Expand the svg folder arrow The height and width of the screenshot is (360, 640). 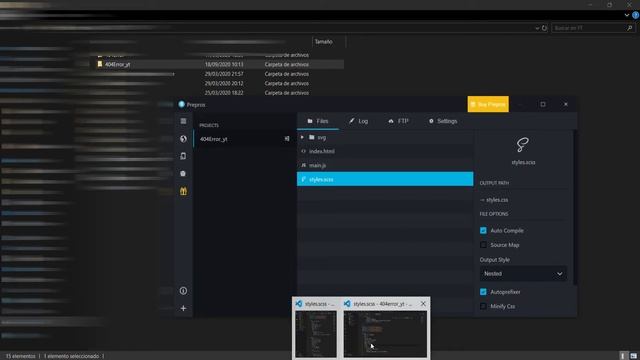(x=302, y=137)
